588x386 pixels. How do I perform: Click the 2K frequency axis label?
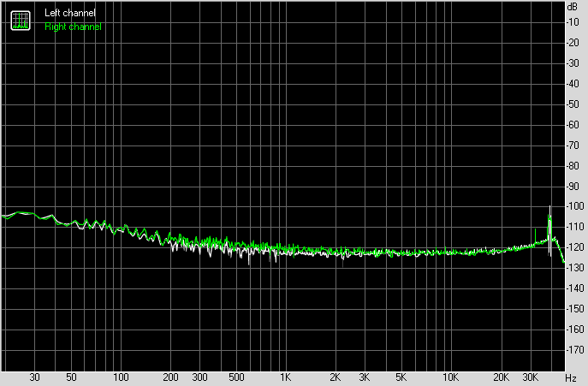click(336, 377)
